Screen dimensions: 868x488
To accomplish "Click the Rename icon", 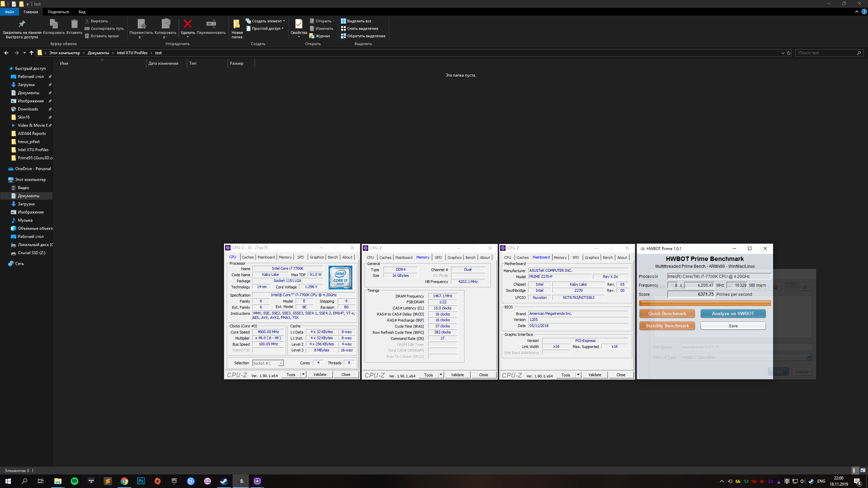I will (211, 24).
